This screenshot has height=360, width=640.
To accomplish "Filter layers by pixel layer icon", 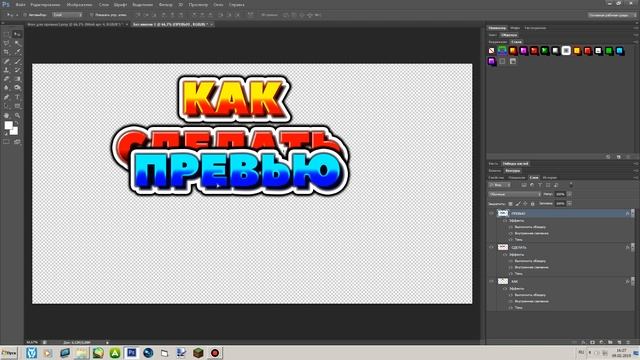I will click(524, 185).
